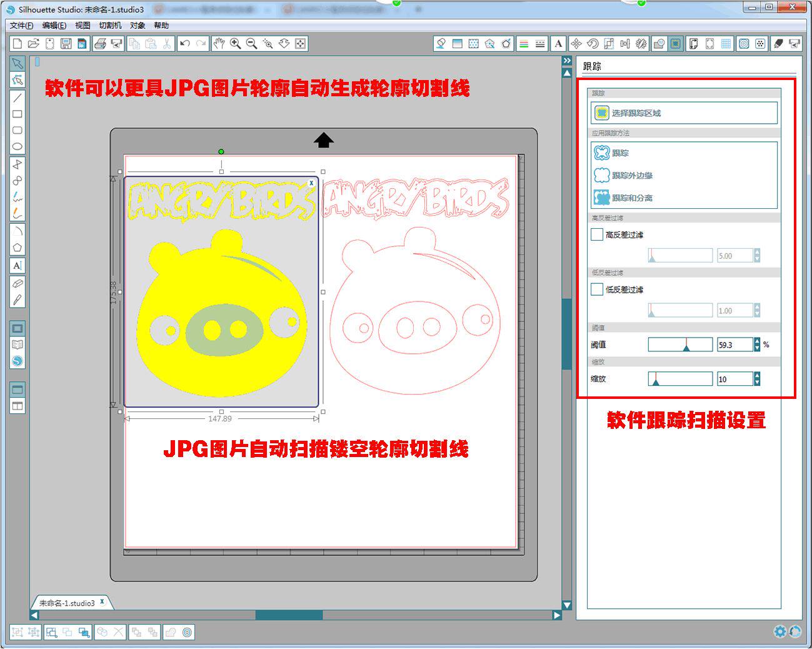Fit page to window
This screenshot has width=812, height=649.
pyautogui.click(x=300, y=43)
